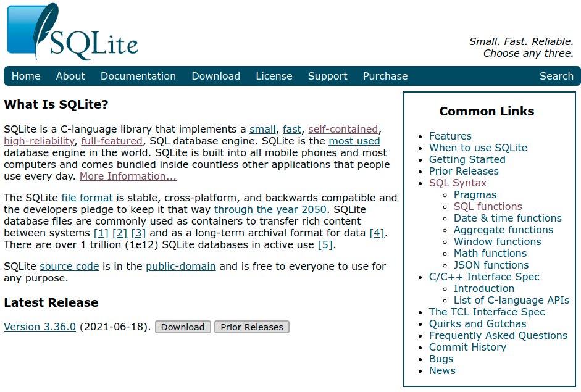Image resolution: width=581 pixels, height=392 pixels.
Task: Open footnote reference [5]
Action: pos(325,245)
